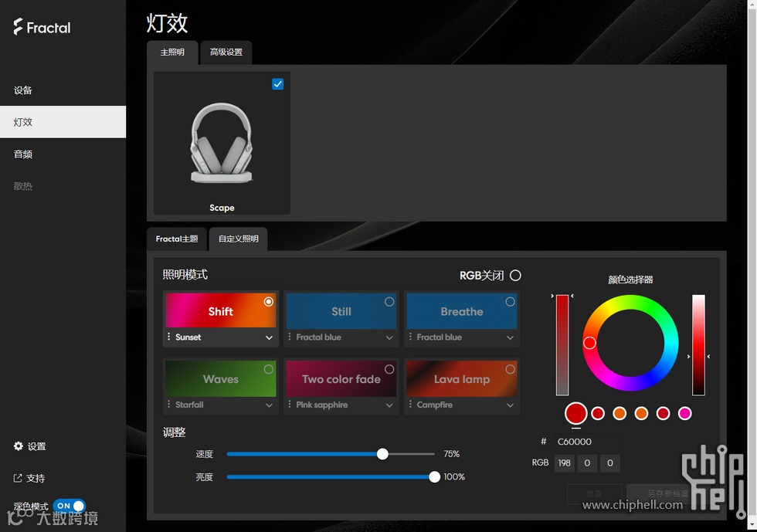Viewport: 757px width, 532px height.
Task: Select the Lava lamp radio button
Action: 510,369
